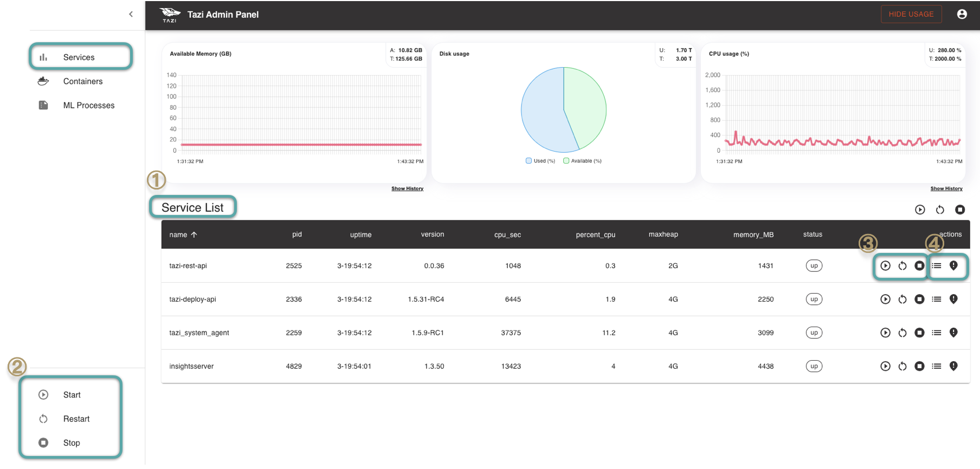This screenshot has height=469, width=980.
Task: Stop the tazi_system_agent service
Action: click(x=919, y=333)
